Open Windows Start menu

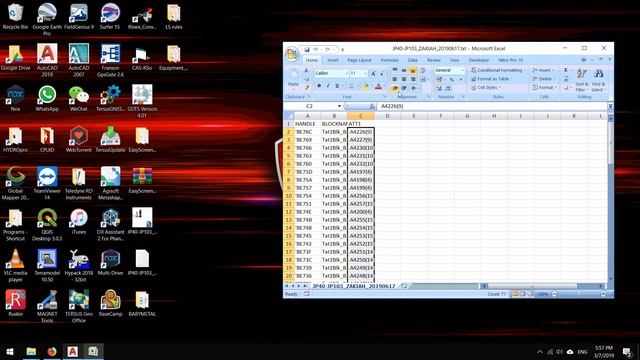coord(10,351)
